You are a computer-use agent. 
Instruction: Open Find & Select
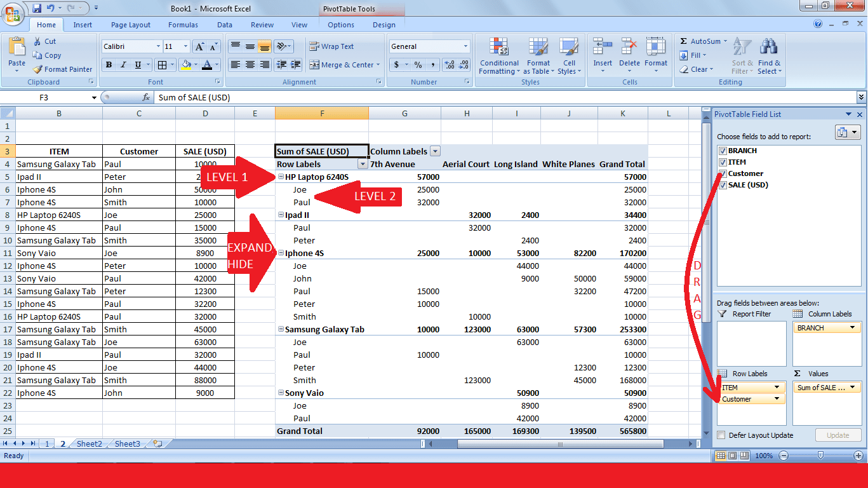coord(770,56)
